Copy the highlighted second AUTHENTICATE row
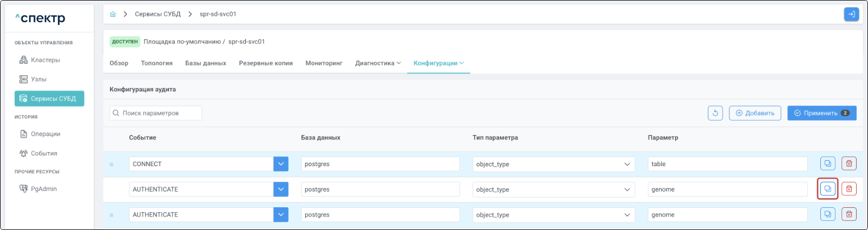868x230 pixels. point(827,189)
